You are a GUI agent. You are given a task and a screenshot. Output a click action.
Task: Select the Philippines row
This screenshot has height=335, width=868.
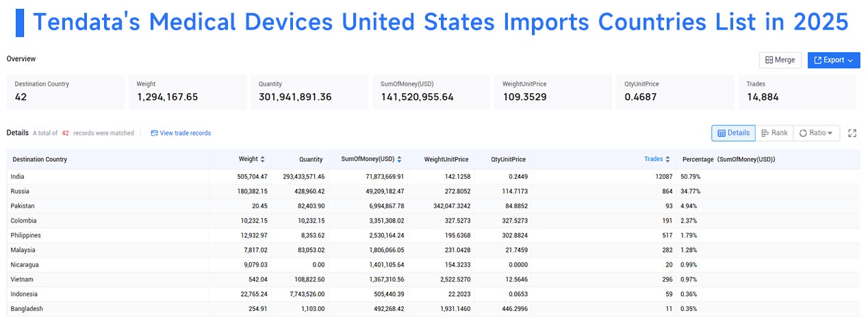434,236
